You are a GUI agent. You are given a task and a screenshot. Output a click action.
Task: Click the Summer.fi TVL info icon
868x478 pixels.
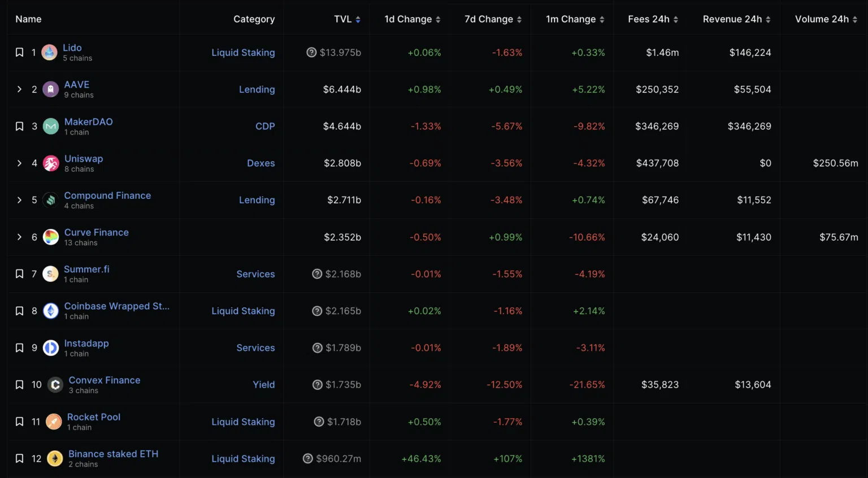point(317,274)
